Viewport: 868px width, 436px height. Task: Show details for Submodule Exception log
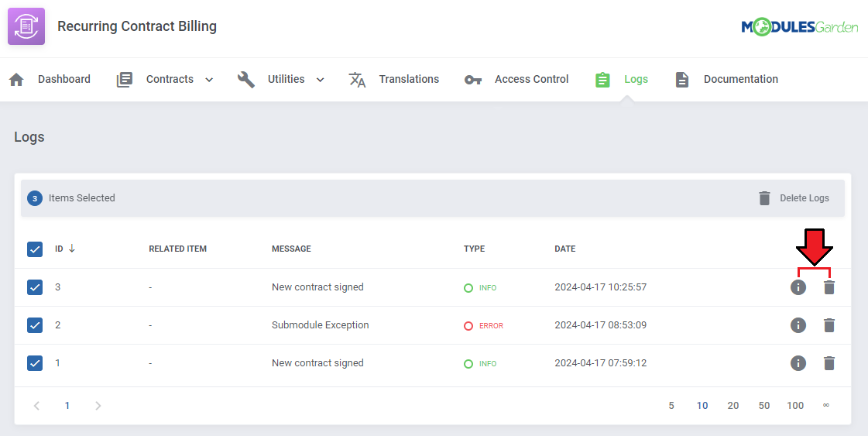tap(798, 325)
